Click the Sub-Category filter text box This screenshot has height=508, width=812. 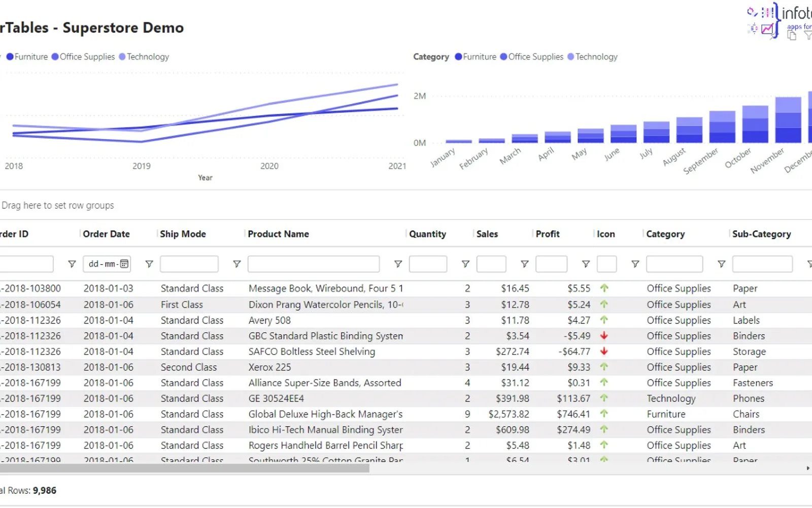(762, 264)
